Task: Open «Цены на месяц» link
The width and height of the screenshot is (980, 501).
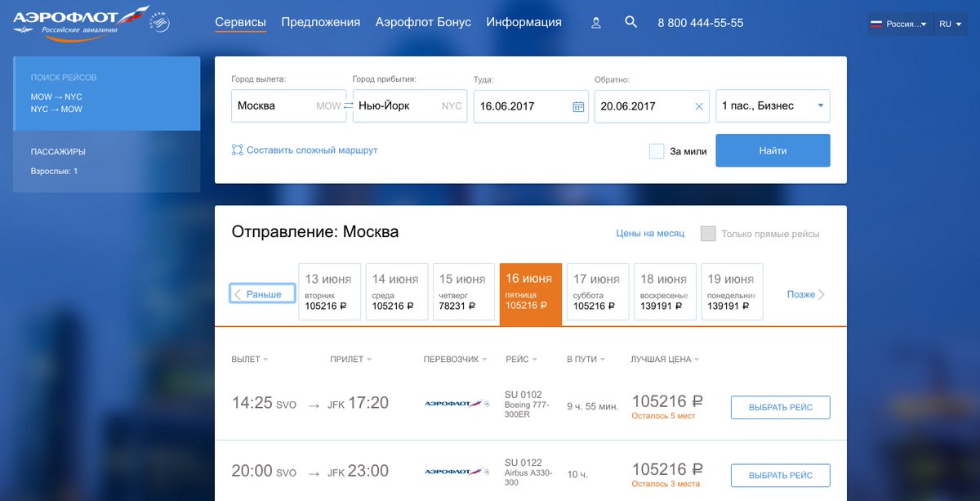Action: point(650,234)
